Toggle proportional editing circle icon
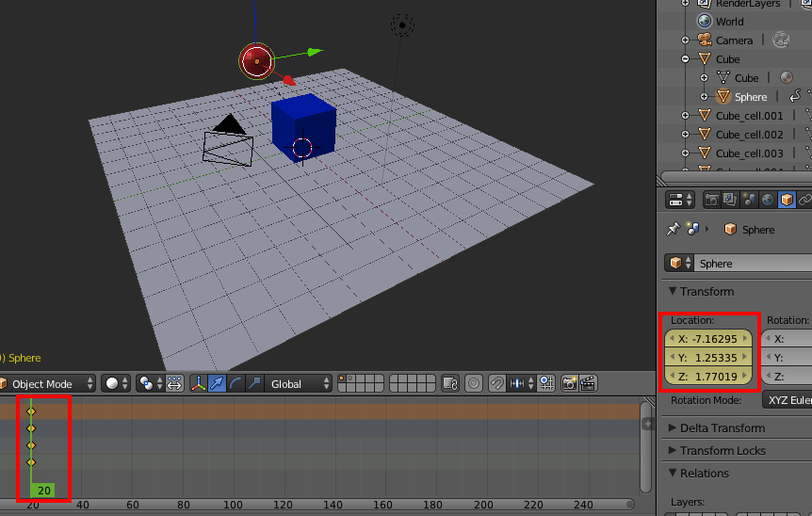Screen dimensions: 812x516 click(473, 383)
